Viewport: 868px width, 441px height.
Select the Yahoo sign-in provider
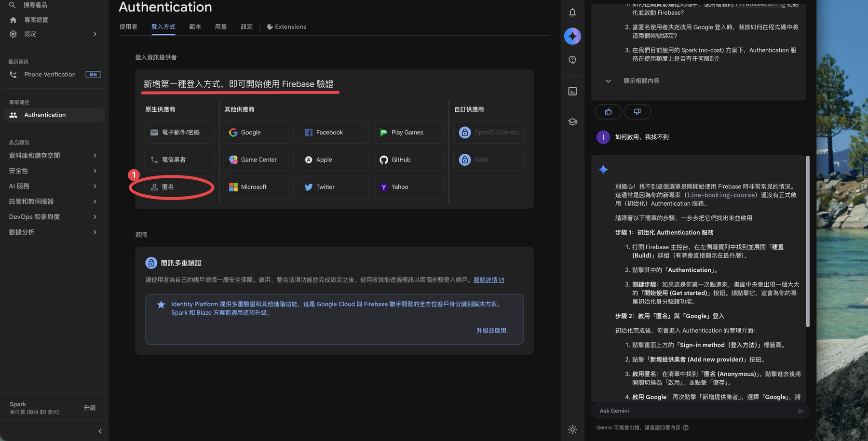[409, 187]
